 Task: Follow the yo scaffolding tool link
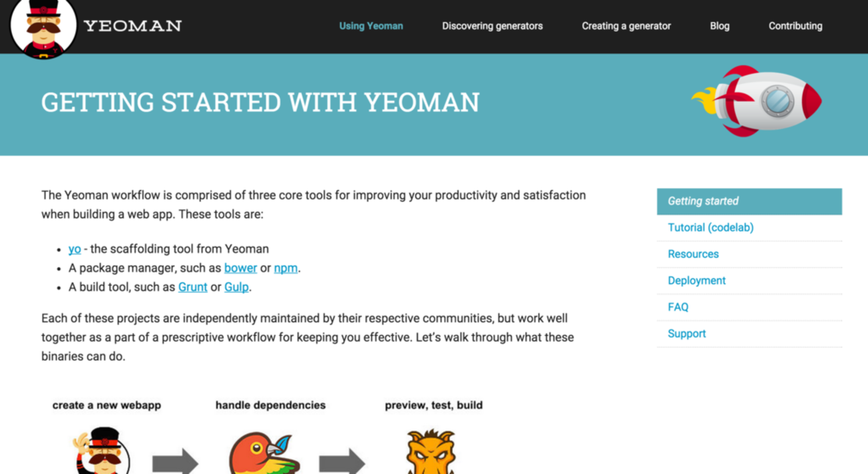pyautogui.click(x=75, y=249)
